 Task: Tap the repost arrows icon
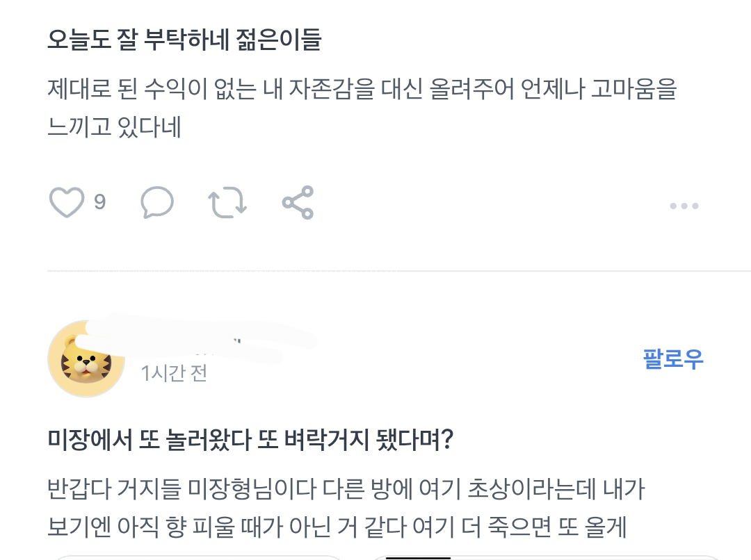227,203
